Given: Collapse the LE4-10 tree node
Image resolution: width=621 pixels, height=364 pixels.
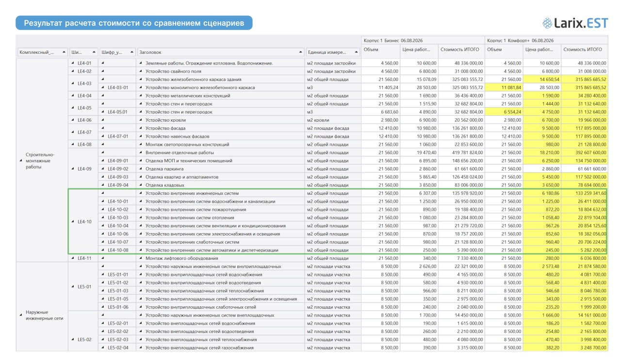Looking at the screenshot, I should [x=73, y=222].
